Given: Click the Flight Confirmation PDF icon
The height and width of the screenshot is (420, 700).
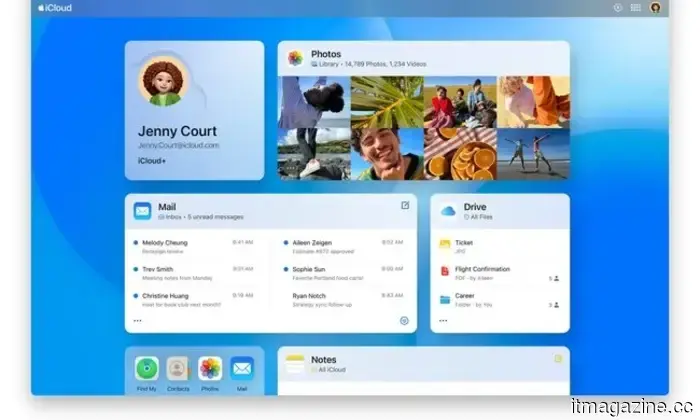Looking at the screenshot, I should pyautogui.click(x=445, y=271).
